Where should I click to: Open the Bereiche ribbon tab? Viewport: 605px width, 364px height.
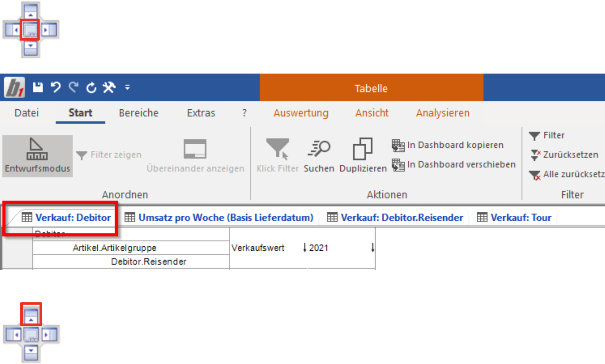[x=139, y=113]
